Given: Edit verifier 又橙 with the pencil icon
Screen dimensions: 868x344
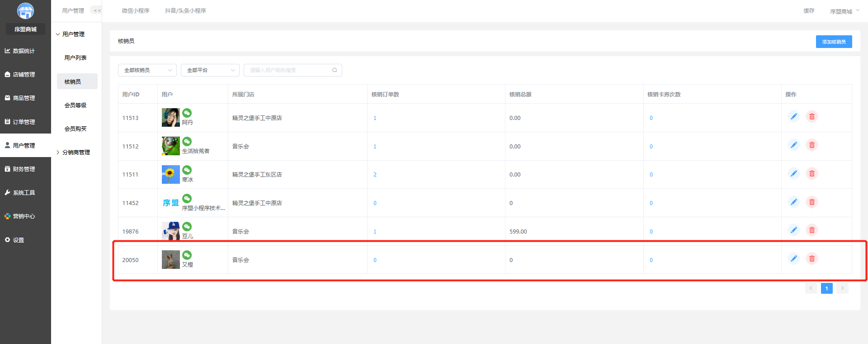Looking at the screenshot, I should (793, 259).
